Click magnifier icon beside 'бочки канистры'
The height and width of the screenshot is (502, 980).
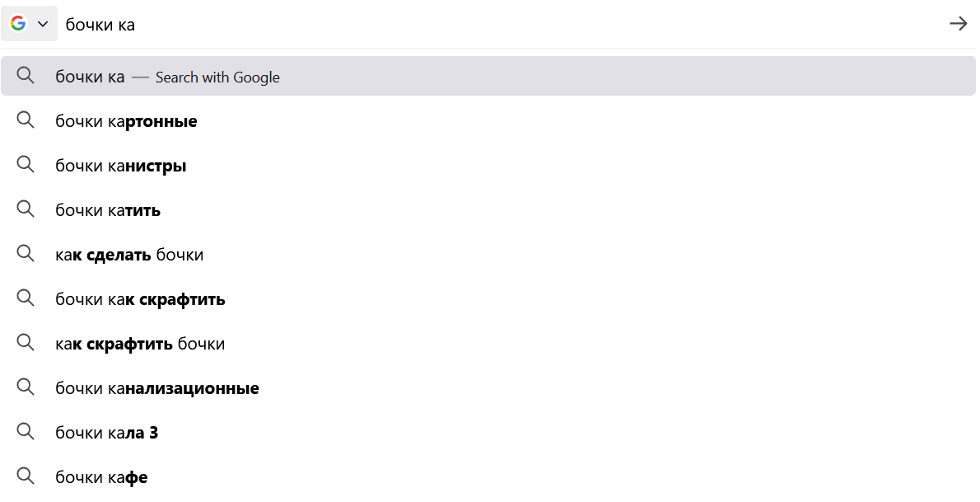26,165
